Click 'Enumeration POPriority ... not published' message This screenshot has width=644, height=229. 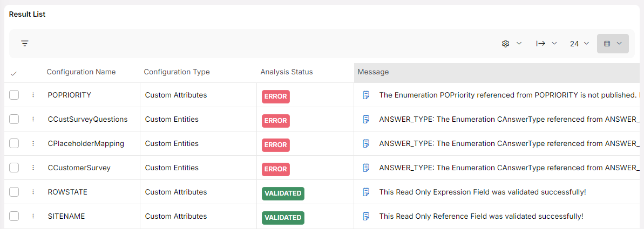tap(508, 95)
